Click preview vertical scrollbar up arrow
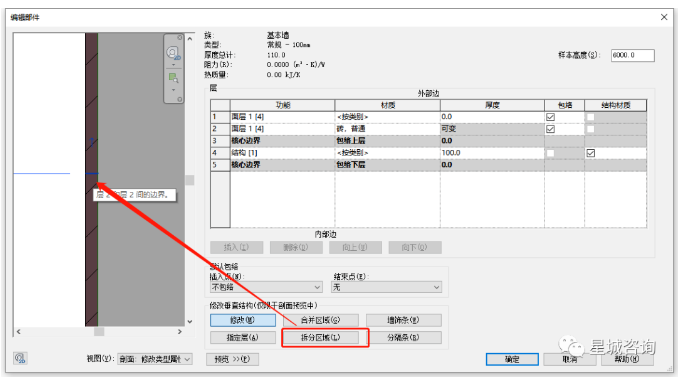This screenshot has height=385, width=684. coord(190,39)
